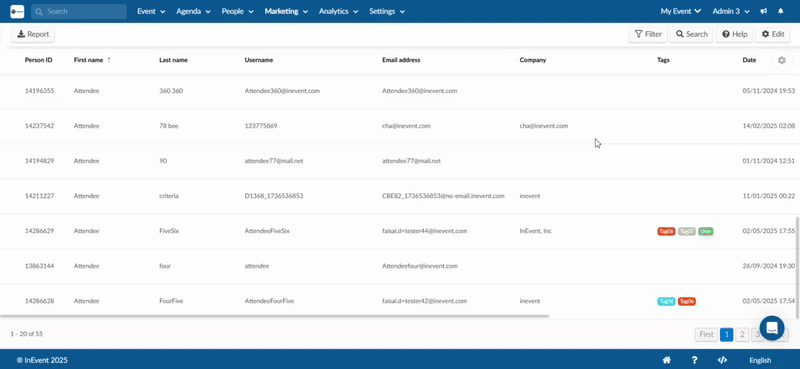The image size is (800, 369).
Task: Download the Report
Action: click(x=33, y=34)
